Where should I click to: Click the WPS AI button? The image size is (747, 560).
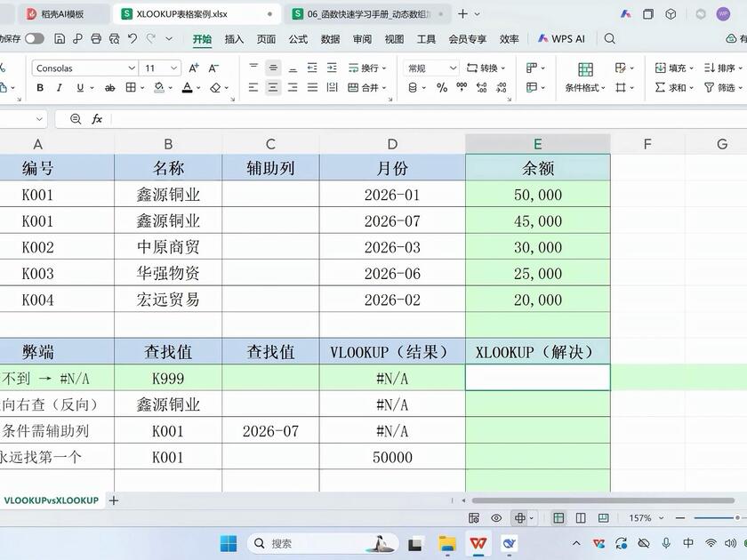click(x=561, y=39)
